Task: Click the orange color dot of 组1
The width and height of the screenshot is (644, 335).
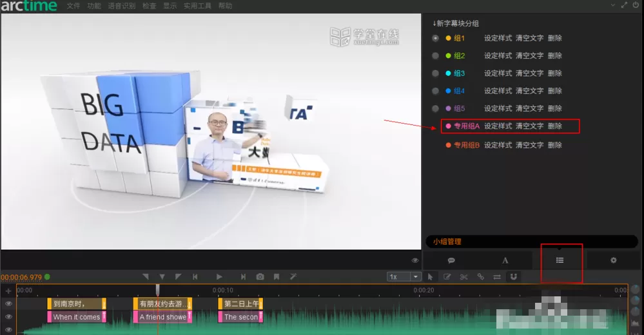Action: pyautogui.click(x=448, y=38)
